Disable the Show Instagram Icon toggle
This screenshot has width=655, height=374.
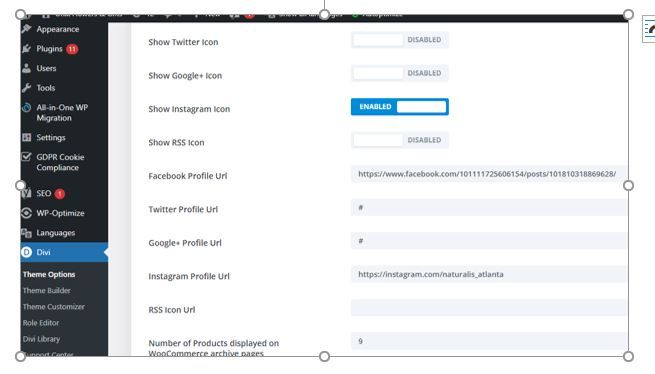[400, 107]
